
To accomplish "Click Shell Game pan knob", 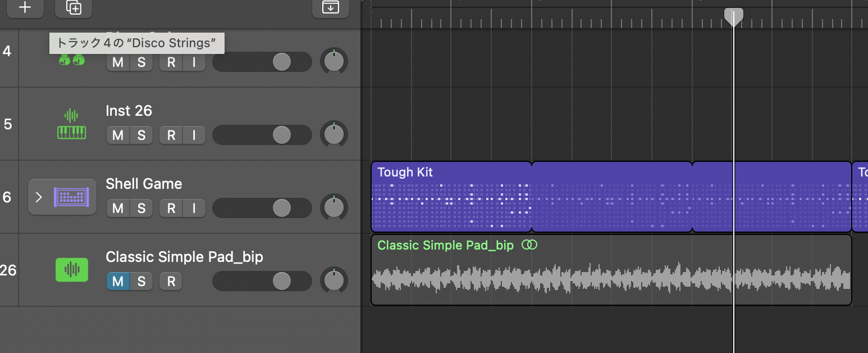I will (334, 208).
